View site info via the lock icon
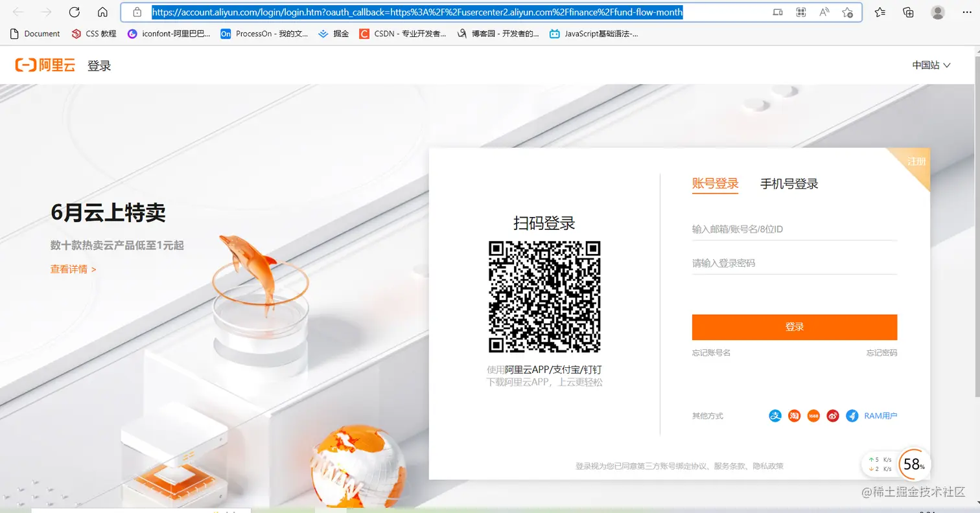Viewport: 980px width, 513px height. click(x=137, y=12)
